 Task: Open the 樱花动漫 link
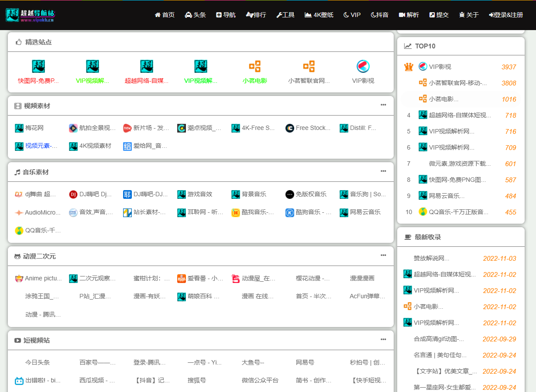click(313, 279)
